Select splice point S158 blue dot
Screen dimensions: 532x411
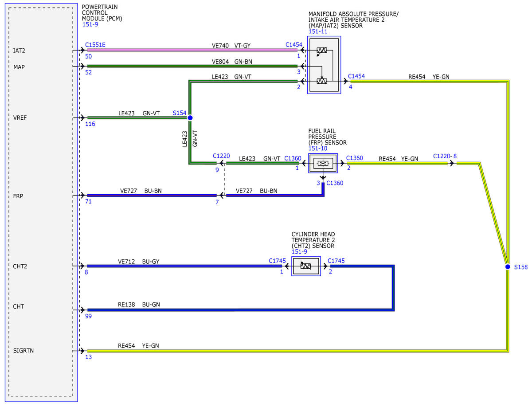click(x=508, y=267)
